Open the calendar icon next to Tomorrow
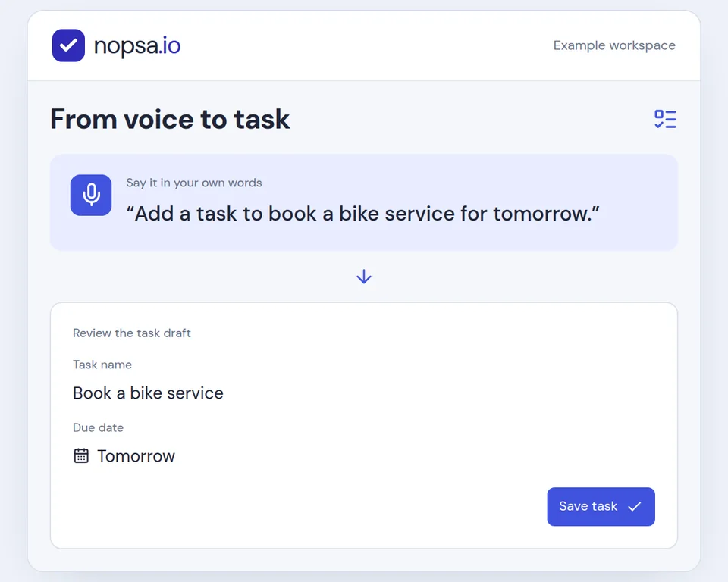Viewport: 728px width, 582px height. 81,455
